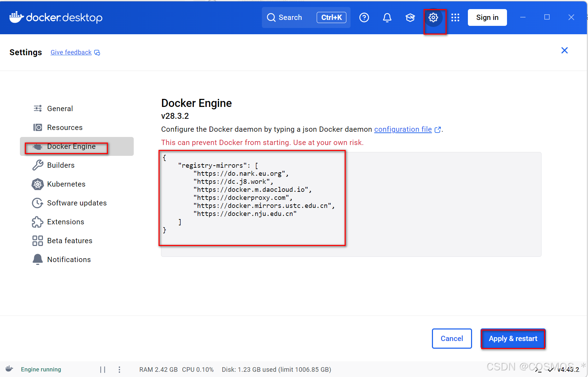Switch to Software updates section
588x377 pixels.
coord(77,203)
